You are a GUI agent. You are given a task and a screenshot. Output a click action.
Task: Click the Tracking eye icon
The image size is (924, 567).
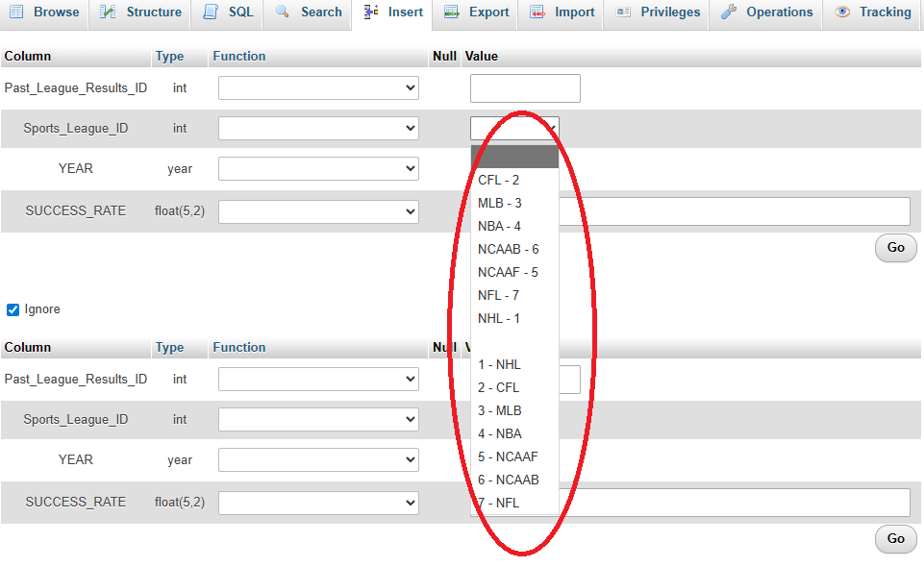coord(842,12)
